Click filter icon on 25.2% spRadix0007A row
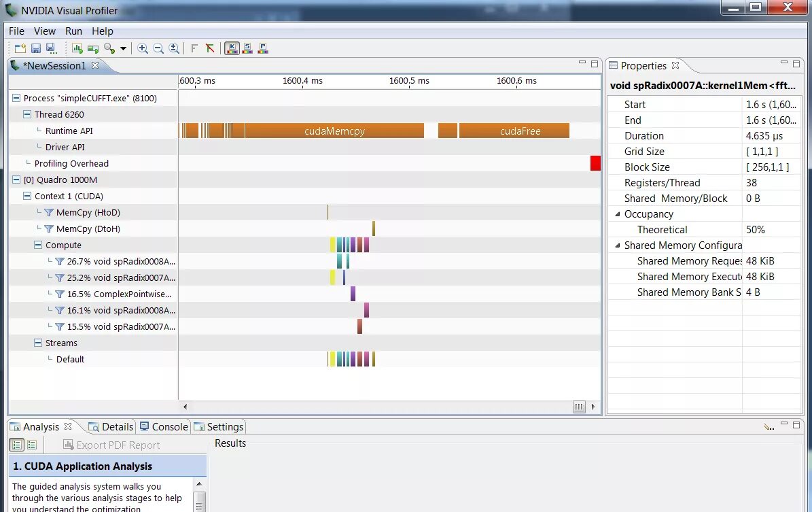This screenshot has width=812, height=512. [x=60, y=278]
